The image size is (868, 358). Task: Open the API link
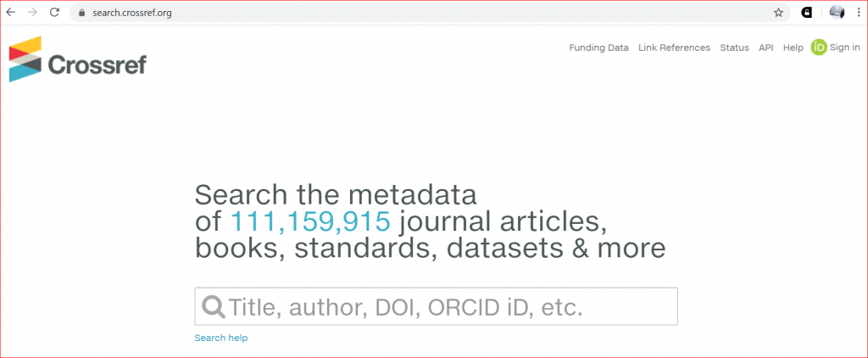pyautogui.click(x=766, y=48)
